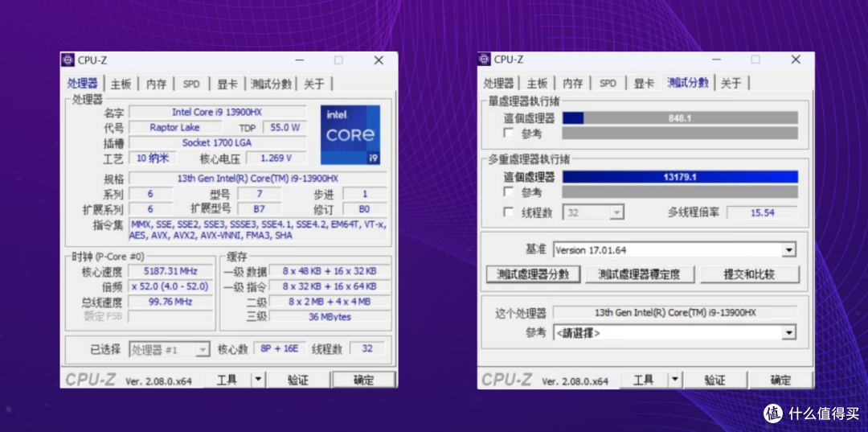Click the 核心速度 value 5187.31 MHz
The image size is (868, 432).
pos(170,271)
